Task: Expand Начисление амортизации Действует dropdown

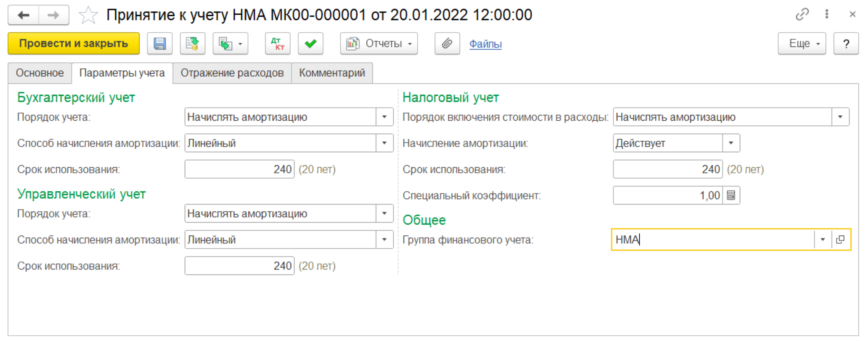Action: tap(731, 143)
